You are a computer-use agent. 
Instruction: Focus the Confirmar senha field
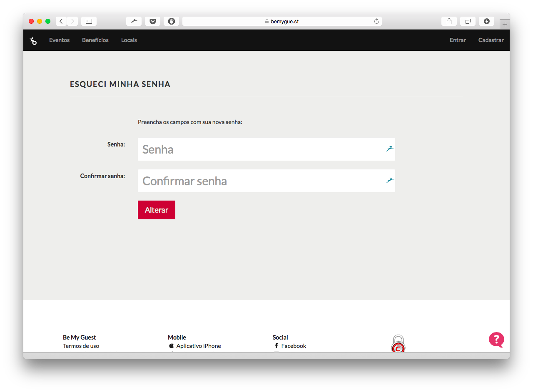(x=260, y=181)
